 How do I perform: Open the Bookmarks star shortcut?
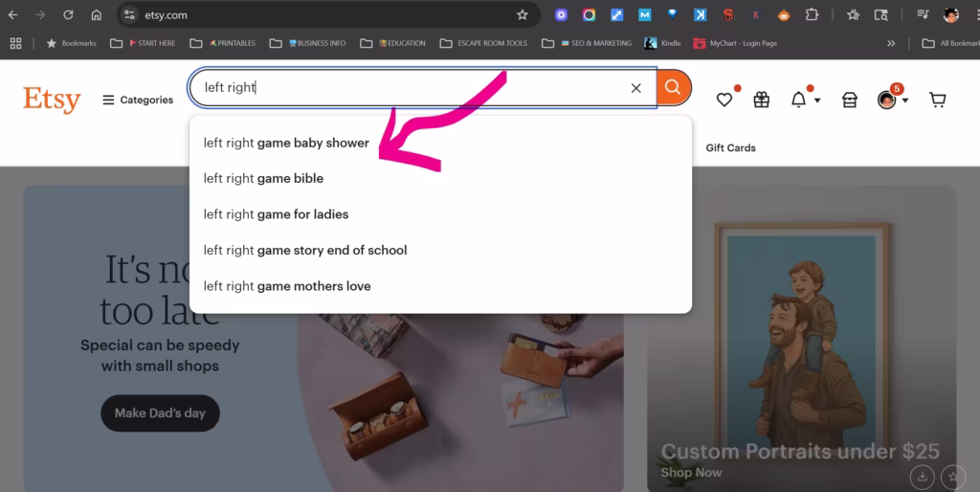coord(71,43)
